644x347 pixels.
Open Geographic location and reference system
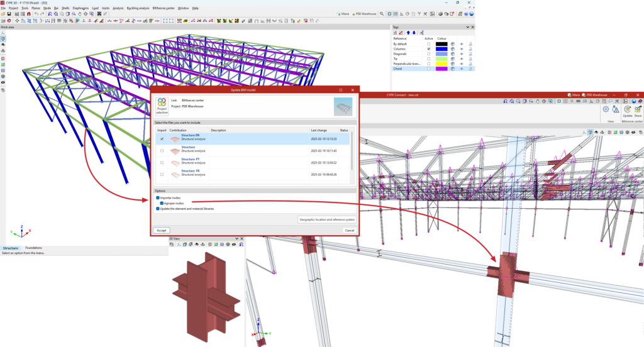coord(327,219)
